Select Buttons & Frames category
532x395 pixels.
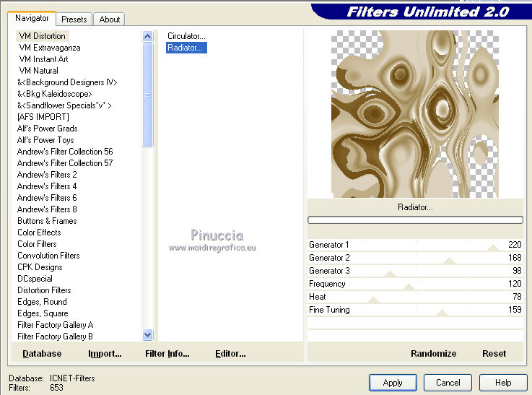click(47, 220)
